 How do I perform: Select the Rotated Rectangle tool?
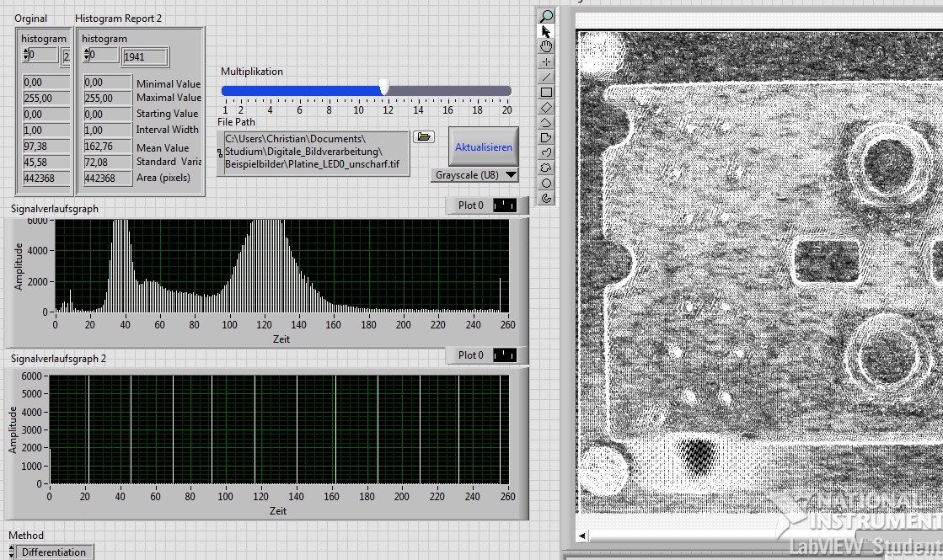546,107
